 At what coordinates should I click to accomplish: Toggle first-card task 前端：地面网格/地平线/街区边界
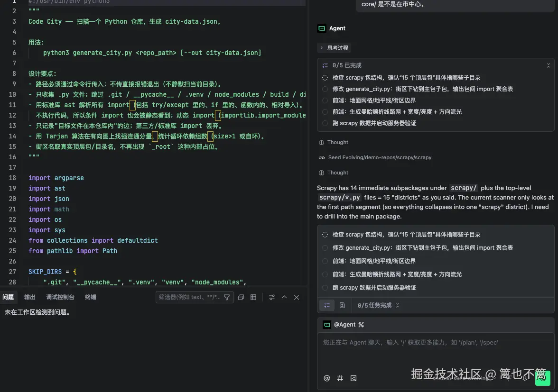(325, 100)
